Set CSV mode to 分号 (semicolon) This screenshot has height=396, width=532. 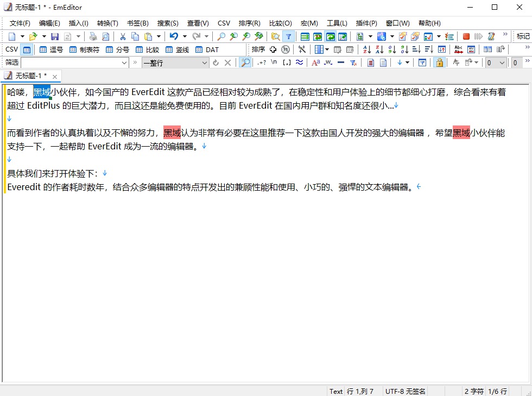point(117,49)
